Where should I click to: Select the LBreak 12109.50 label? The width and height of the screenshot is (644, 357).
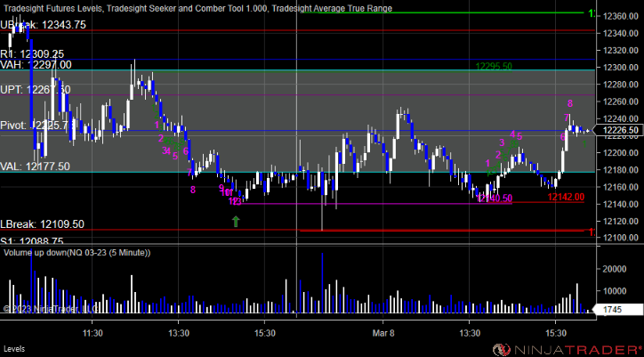pyautogui.click(x=43, y=224)
